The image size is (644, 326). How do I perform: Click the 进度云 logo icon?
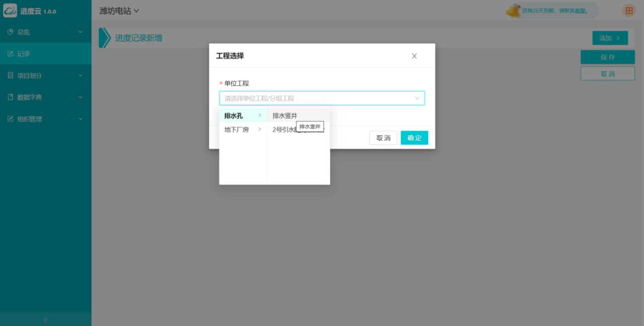(x=10, y=11)
